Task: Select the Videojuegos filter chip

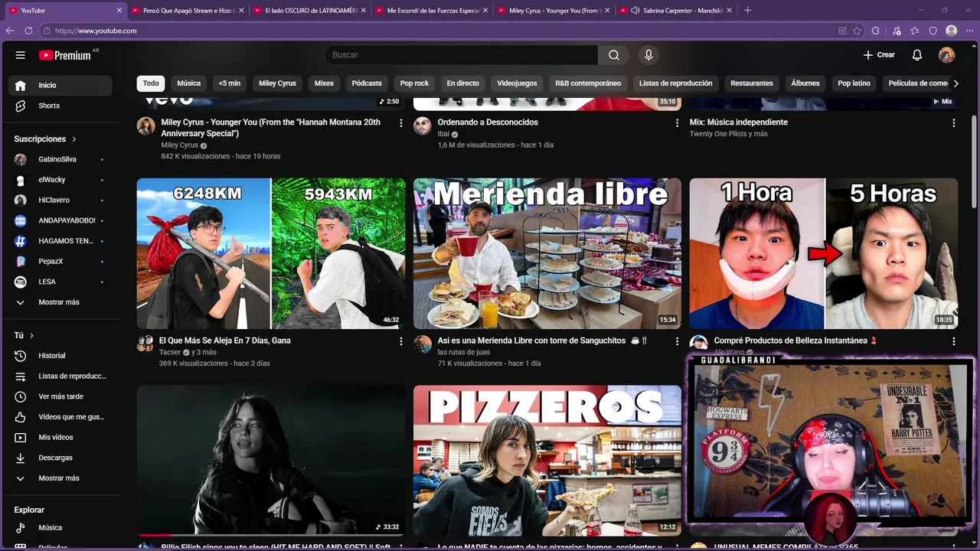Action: (x=517, y=83)
